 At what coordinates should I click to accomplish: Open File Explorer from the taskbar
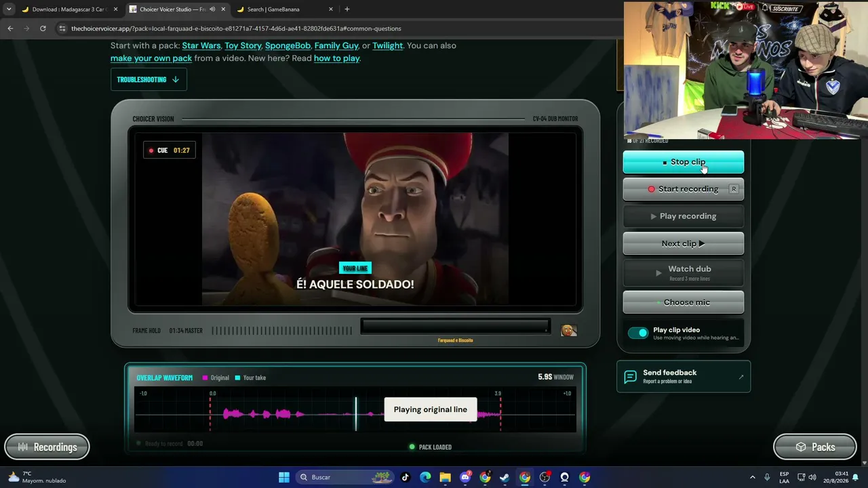point(445,477)
